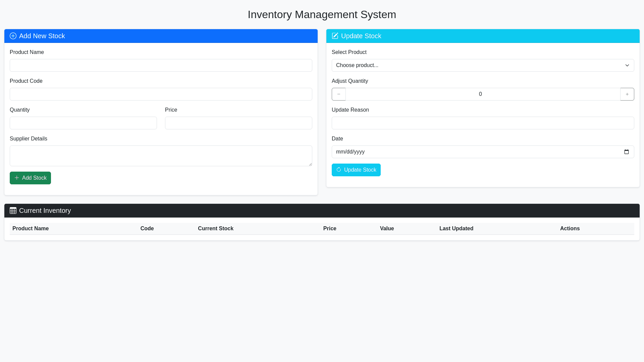Click the Price input field
This screenshot has width=644, height=362.
coord(238,123)
